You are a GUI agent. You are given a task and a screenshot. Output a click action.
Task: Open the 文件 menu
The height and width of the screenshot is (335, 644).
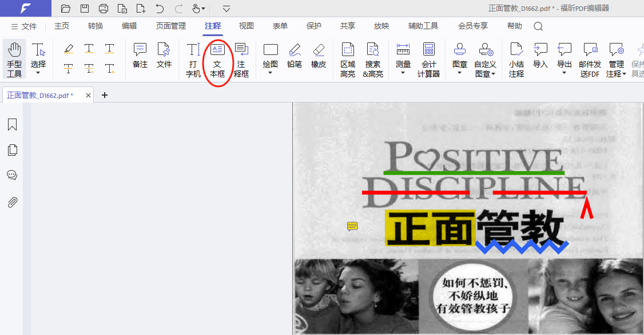[24, 26]
